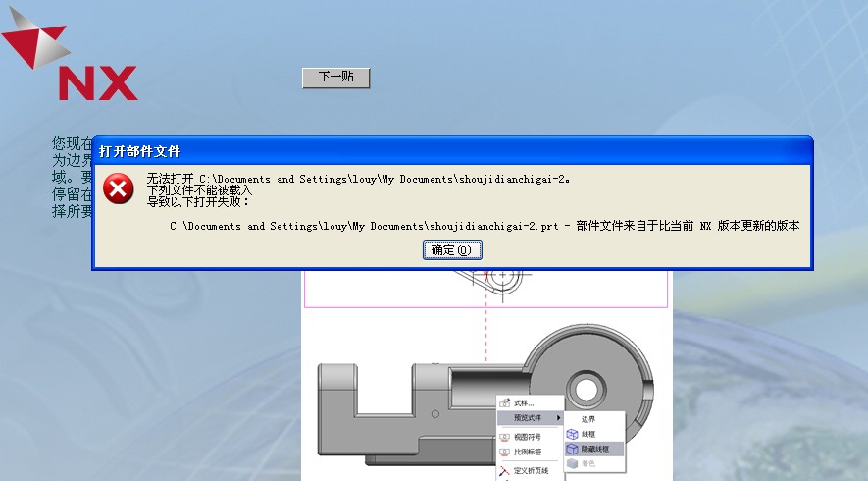This screenshot has width=868, height=481.
Task: Select the 线框 wireframe cube icon
Action: [x=572, y=434]
